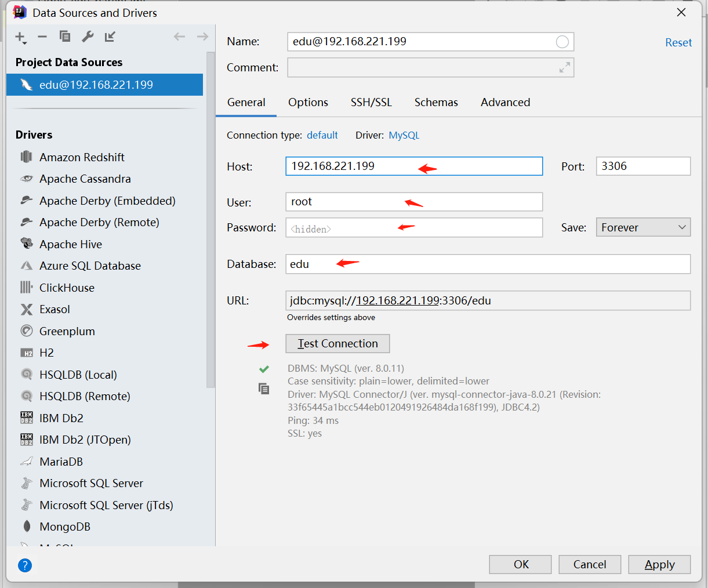The image size is (708, 588).
Task: Open the Schemas tab
Action: pos(436,102)
